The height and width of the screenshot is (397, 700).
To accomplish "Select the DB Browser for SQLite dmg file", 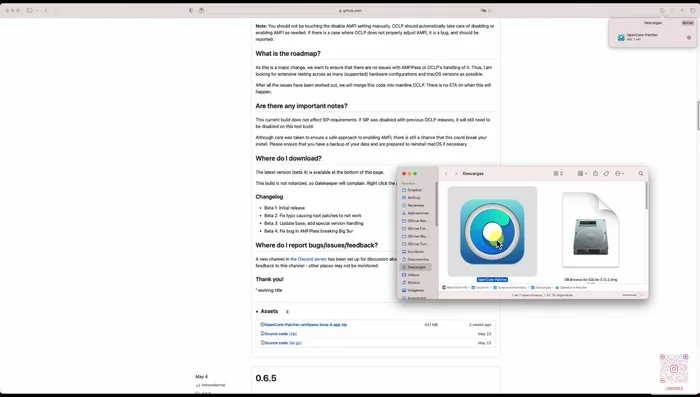I will click(591, 230).
